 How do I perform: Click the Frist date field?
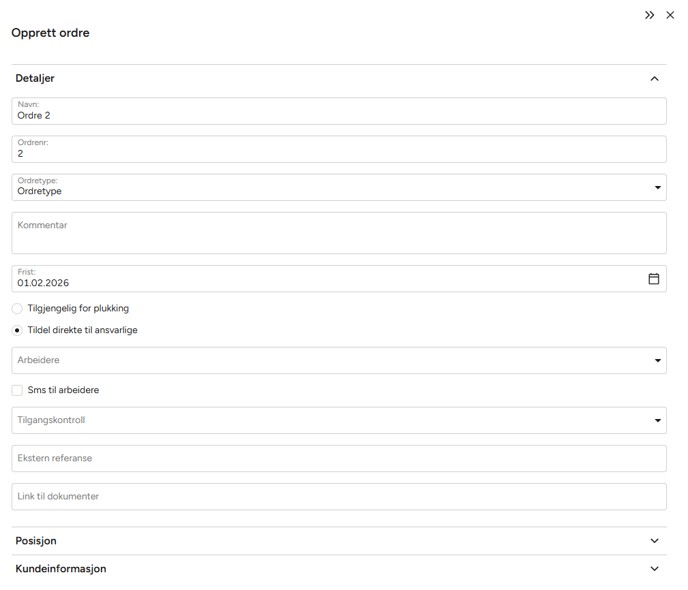click(x=320, y=282)
